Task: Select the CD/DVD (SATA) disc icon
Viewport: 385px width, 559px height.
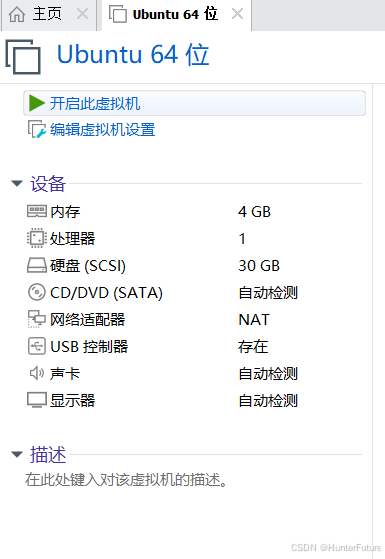Action: [37, 292]
